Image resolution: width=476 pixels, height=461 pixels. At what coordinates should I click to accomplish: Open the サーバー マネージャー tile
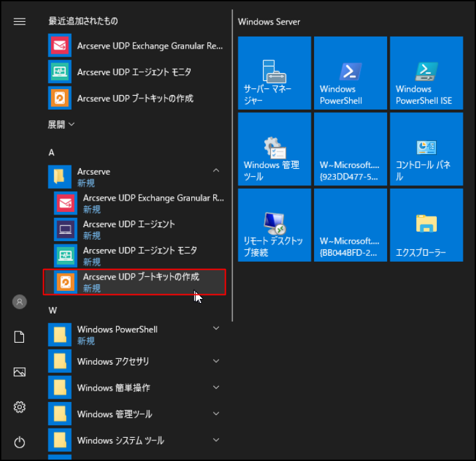tap(274, 72)
